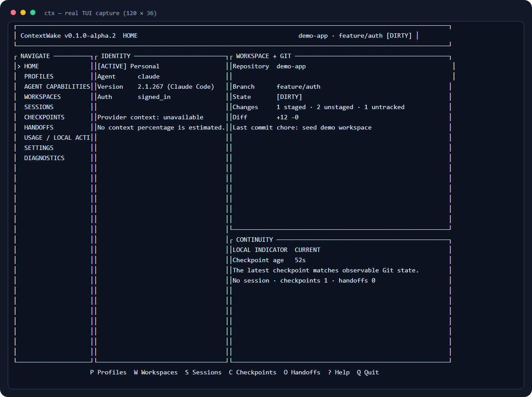Click the P Profiles shortcut in footer

pyautogui.click(x=108, y=372)
